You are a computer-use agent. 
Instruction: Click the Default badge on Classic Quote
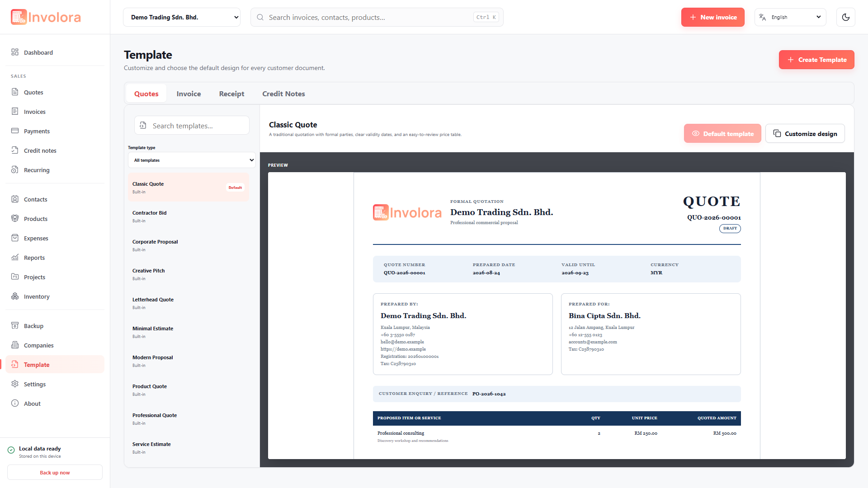235,188
